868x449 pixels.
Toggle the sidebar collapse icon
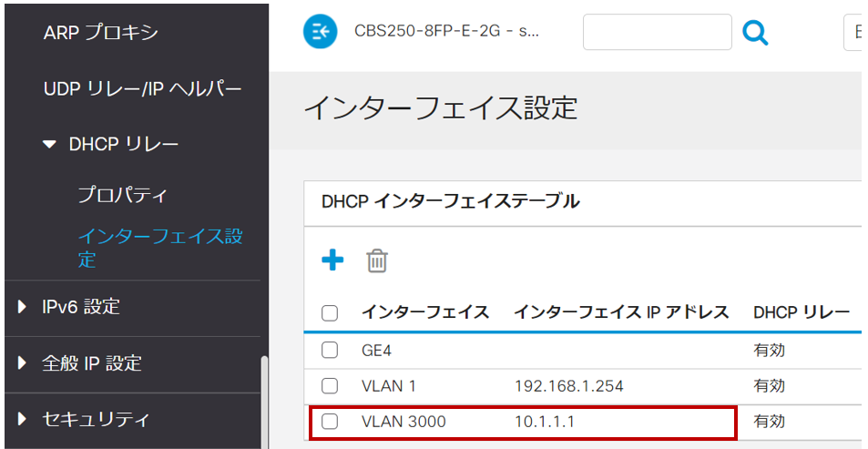[x=320, y=32]
